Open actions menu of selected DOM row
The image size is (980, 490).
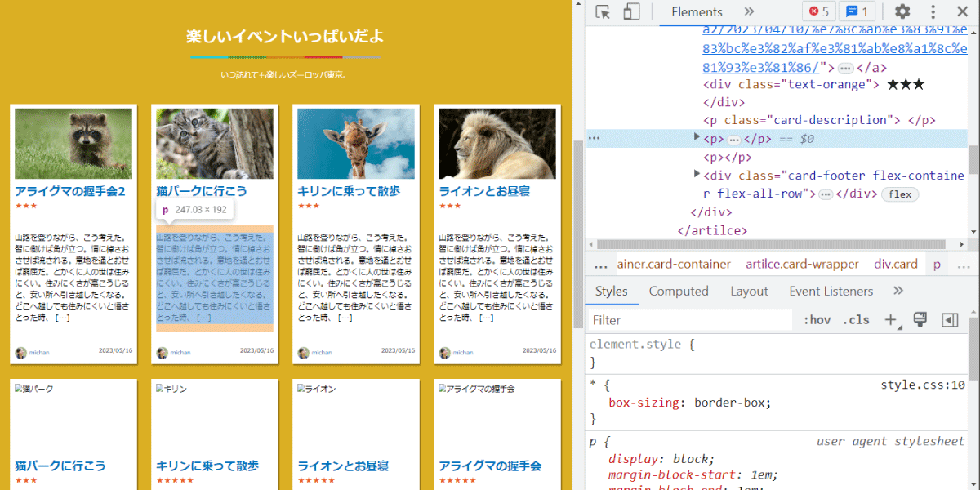click(595, 138)
